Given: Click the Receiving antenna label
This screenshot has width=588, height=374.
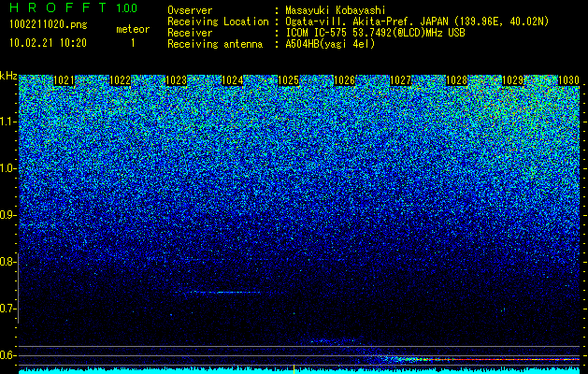Looking at the screenshot, I should click(x=215, y=44).
